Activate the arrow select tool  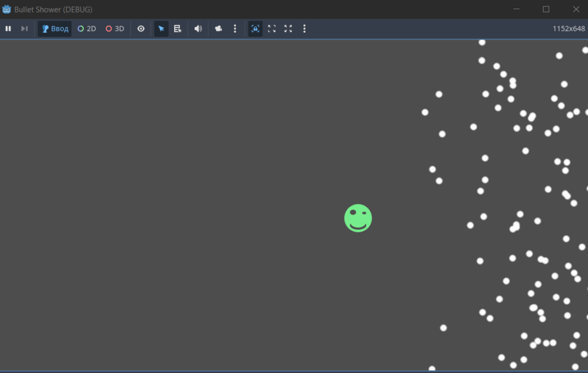(x=161, y=29)
